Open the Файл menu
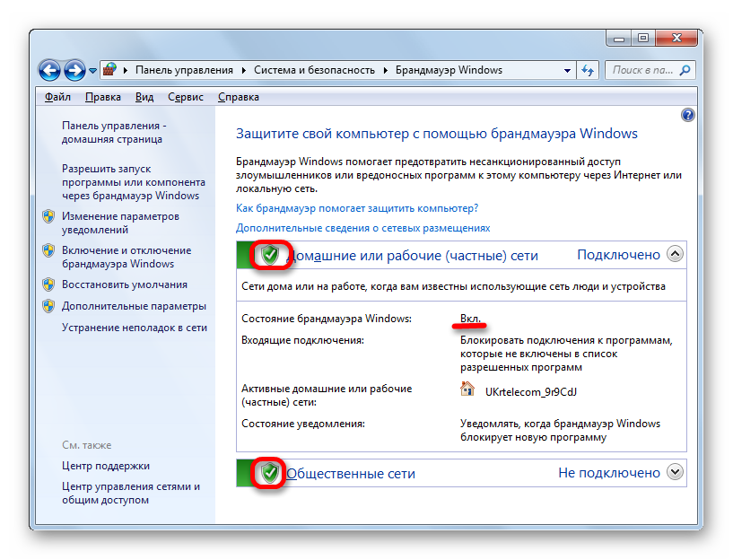 [x=57, y=97]
